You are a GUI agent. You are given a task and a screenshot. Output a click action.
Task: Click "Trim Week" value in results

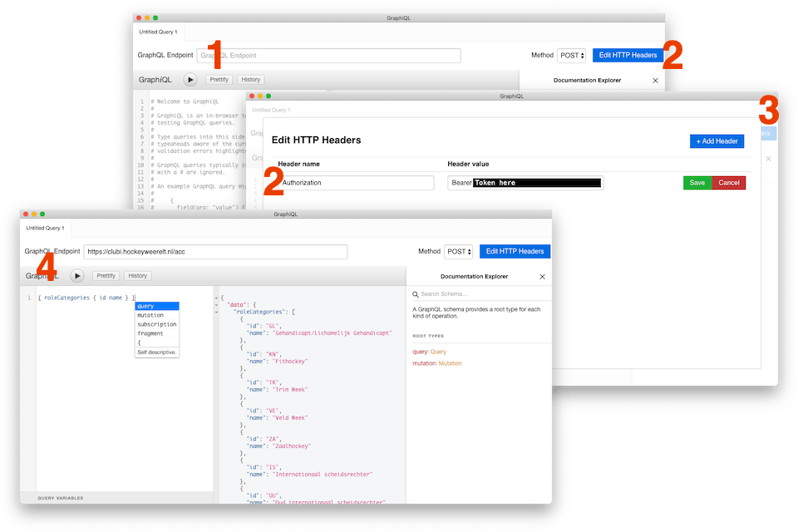click(x=290, y=390)
